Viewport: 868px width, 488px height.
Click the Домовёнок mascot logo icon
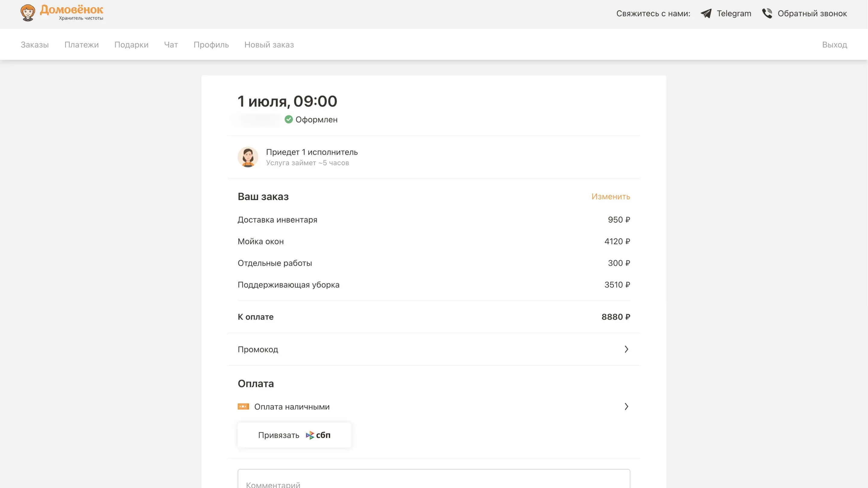coord(28,13)
